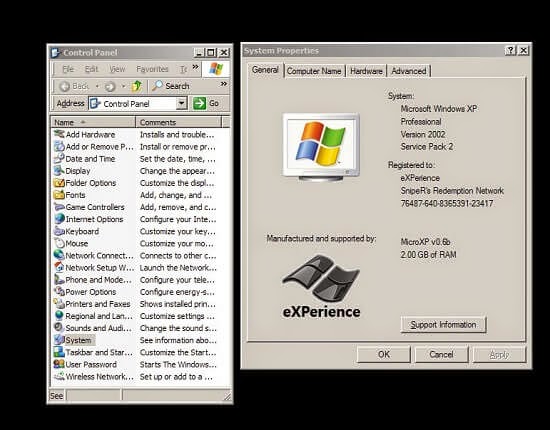550x430 pixels.
Task: Click the 'Launch the Network...' comment
Action: 178,267
